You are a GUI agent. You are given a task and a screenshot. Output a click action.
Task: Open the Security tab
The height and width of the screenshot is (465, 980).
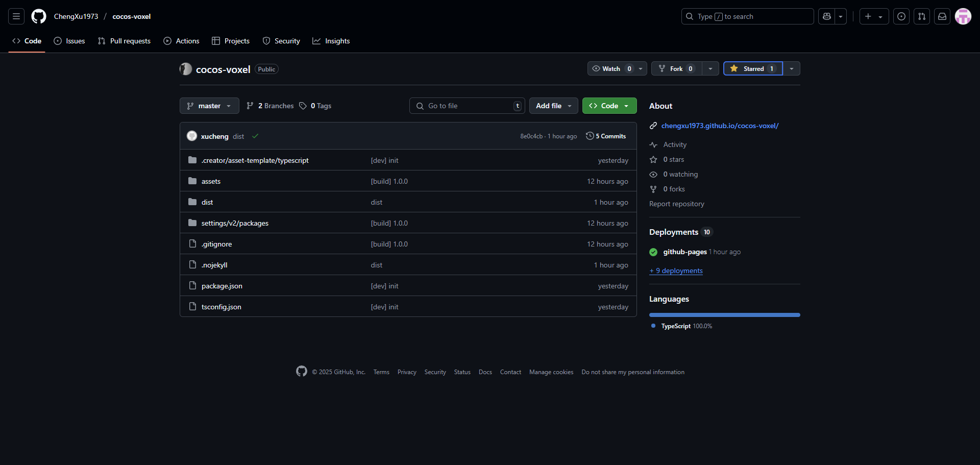pyautogui.click(x=281, y=41)
